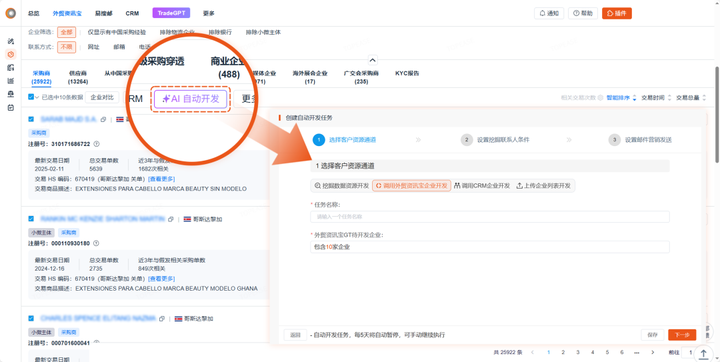Switch to 供应商 (13264) tab
The image size is (720, 362).
pyautogui.click(x=78, y=77)
